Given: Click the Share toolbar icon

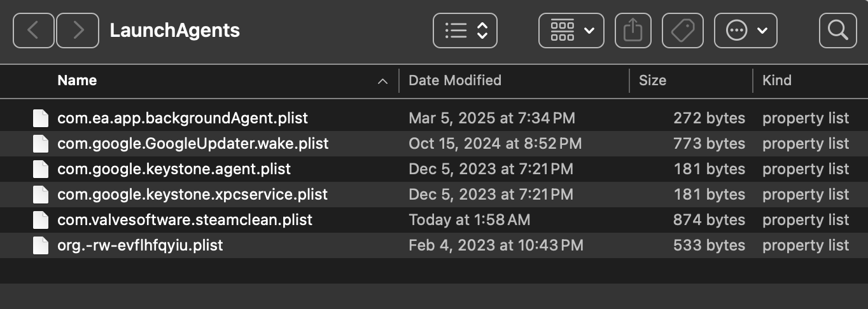Looking at the screenshot, I should click(633, 31).
